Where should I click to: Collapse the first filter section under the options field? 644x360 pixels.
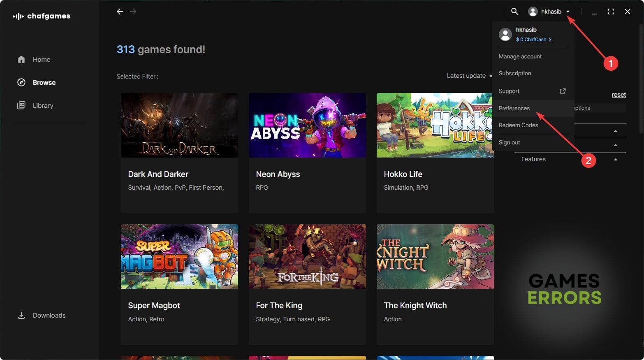(616, 131)
